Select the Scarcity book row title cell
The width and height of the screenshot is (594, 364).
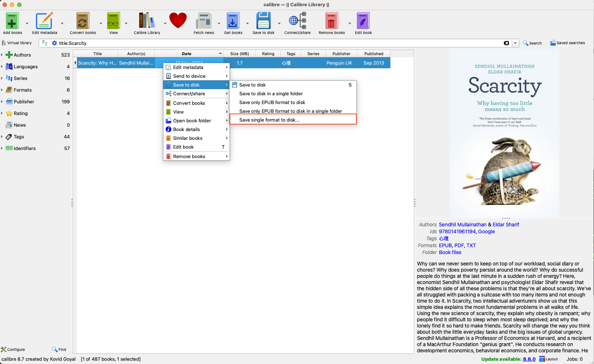[x=98, y=63]
